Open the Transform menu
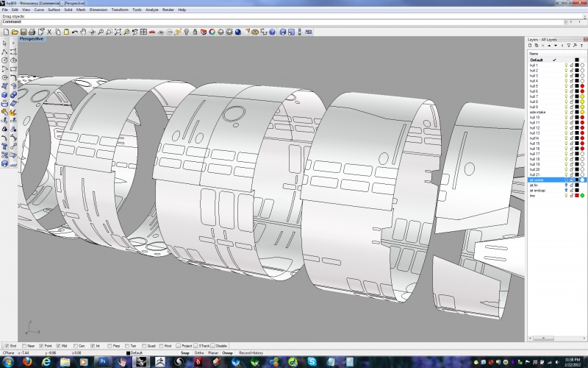This screenshot has height=368, width=588. point(120,10)
